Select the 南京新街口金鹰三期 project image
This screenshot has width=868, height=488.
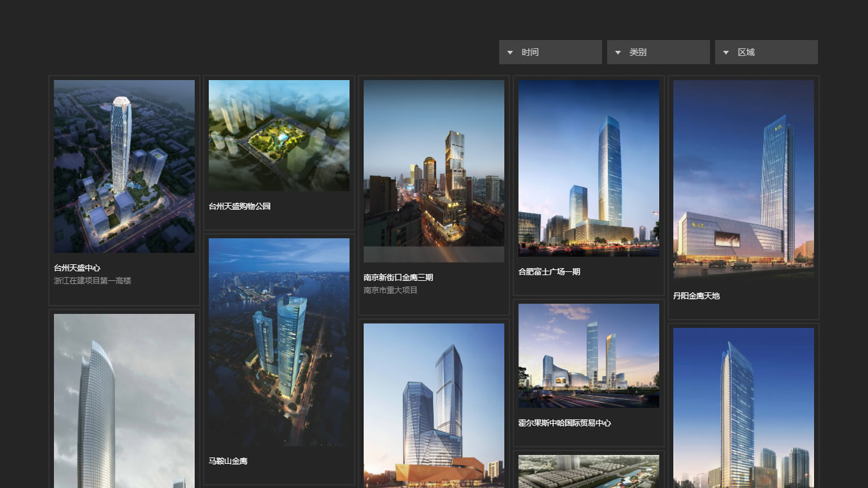point(434,171)
